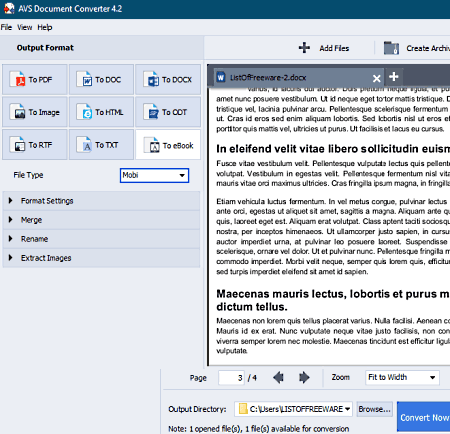
Task: Expand the Merge section
Action: tap(101, 220)
